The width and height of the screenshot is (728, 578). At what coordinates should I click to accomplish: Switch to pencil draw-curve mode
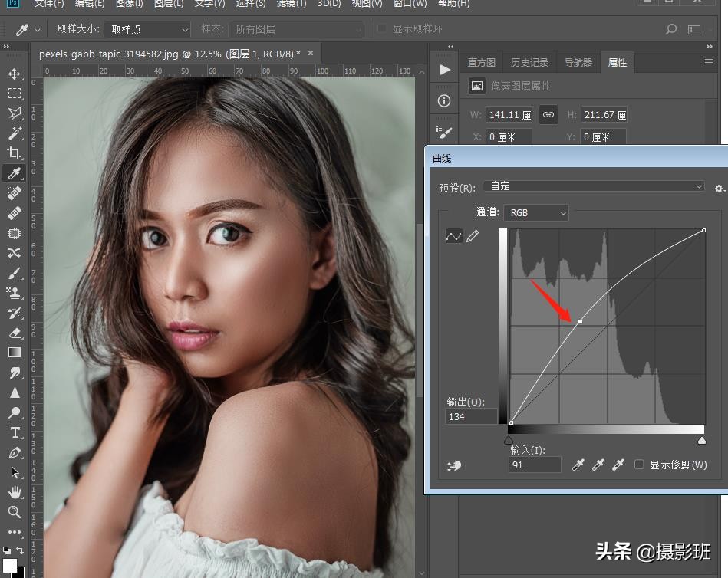click(x=473, y=236)
